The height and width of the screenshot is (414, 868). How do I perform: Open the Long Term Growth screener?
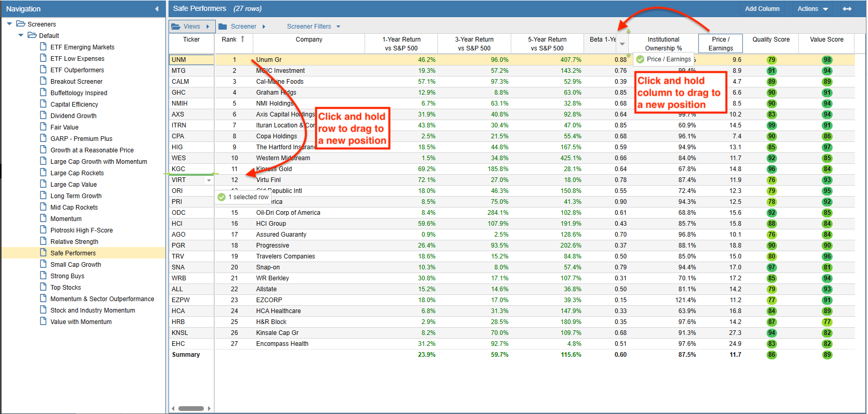coord(76,196)
